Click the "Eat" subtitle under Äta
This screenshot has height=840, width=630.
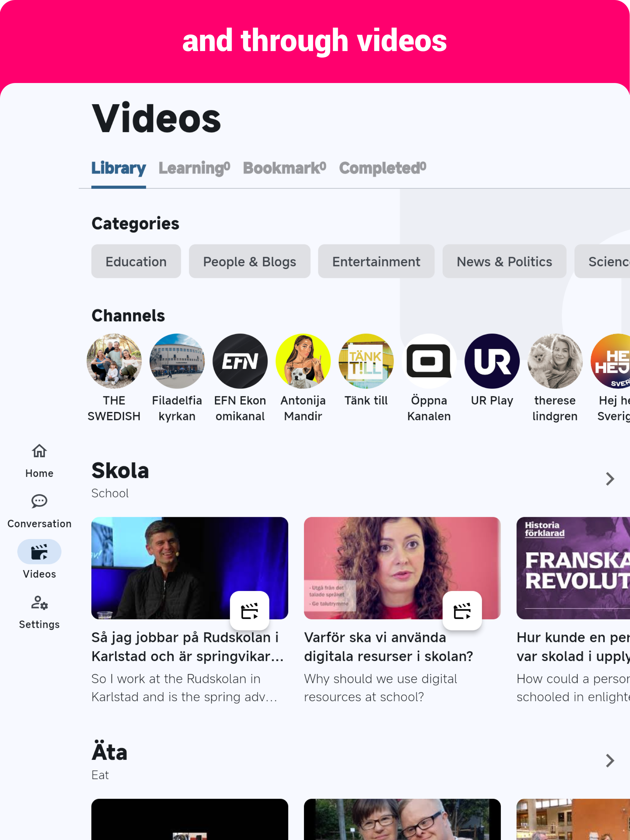[x=100, y=775]
